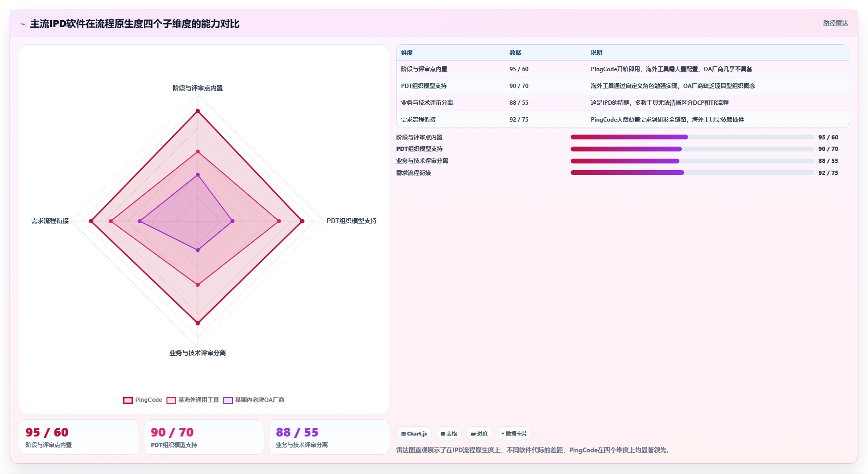868x474 pixels.
Task: Click PingCode's data point on the 业务与技术评审分离 axis
Action: click(x=198, y=323)
